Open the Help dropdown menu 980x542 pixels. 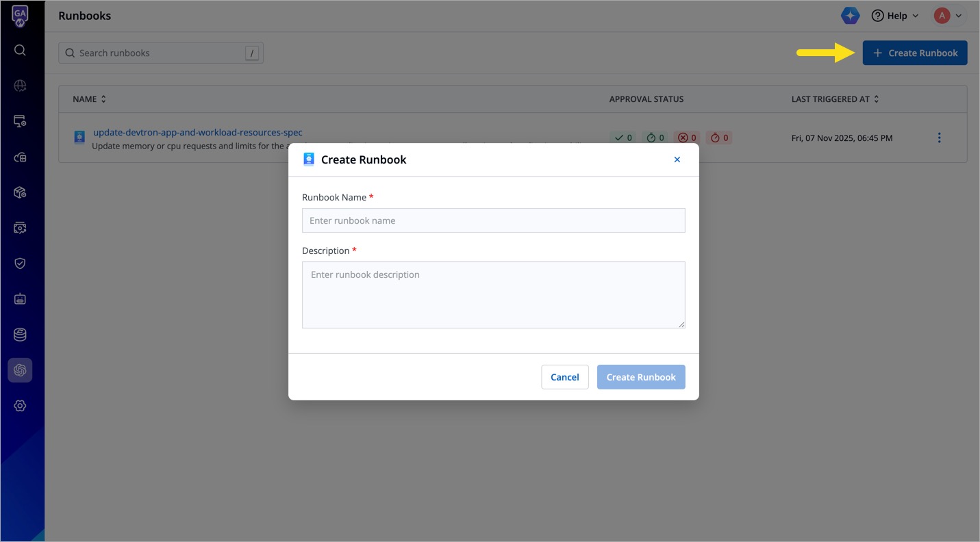point(894,15)
